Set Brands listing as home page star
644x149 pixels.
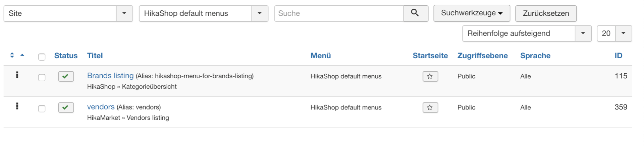pos(430,76)
